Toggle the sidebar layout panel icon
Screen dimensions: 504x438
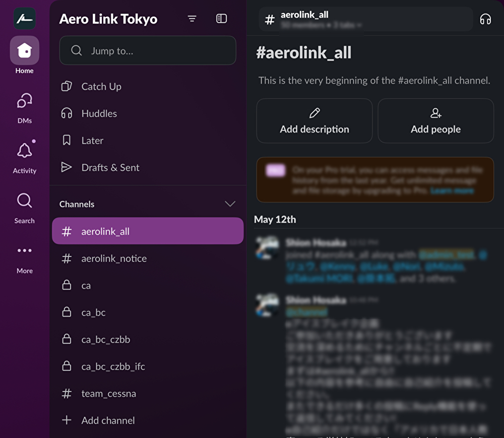(x=221, y=19)
